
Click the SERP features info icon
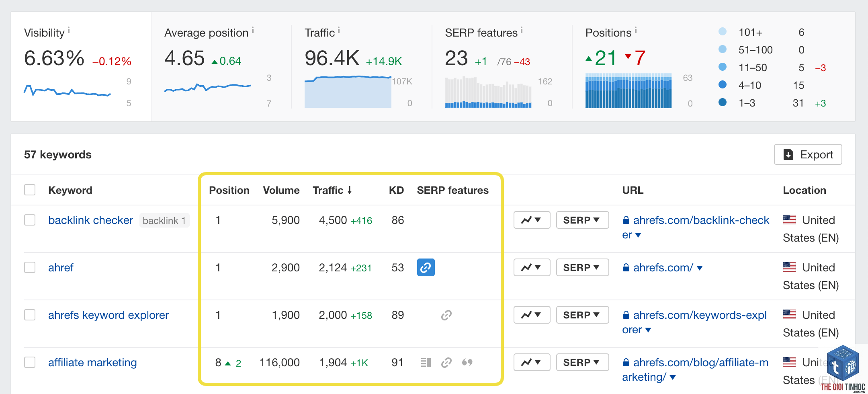click(522, 30)
